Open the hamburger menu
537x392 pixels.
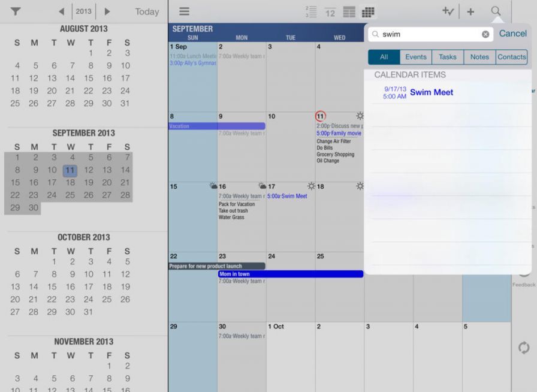[x=185, y=11]
